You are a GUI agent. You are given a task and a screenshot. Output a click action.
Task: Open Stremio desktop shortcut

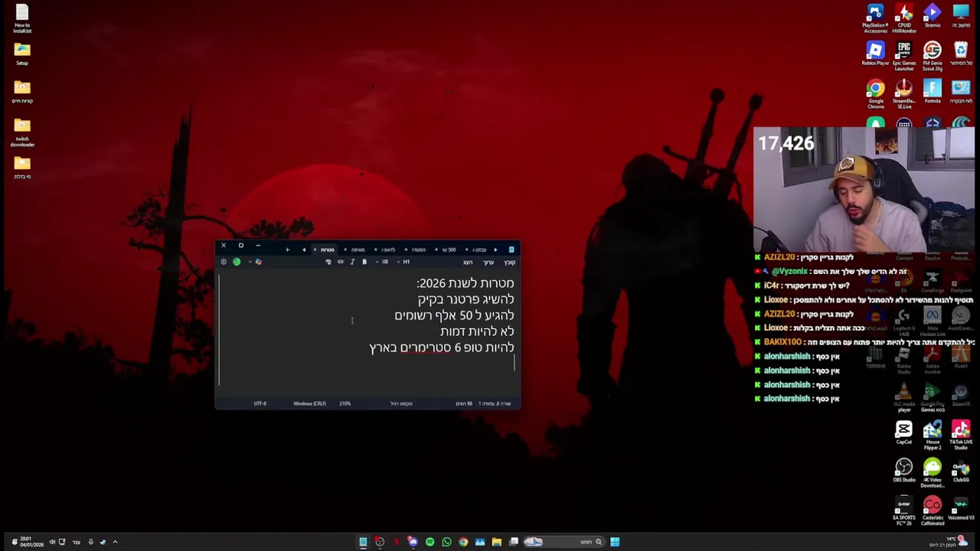coord(933,17)
